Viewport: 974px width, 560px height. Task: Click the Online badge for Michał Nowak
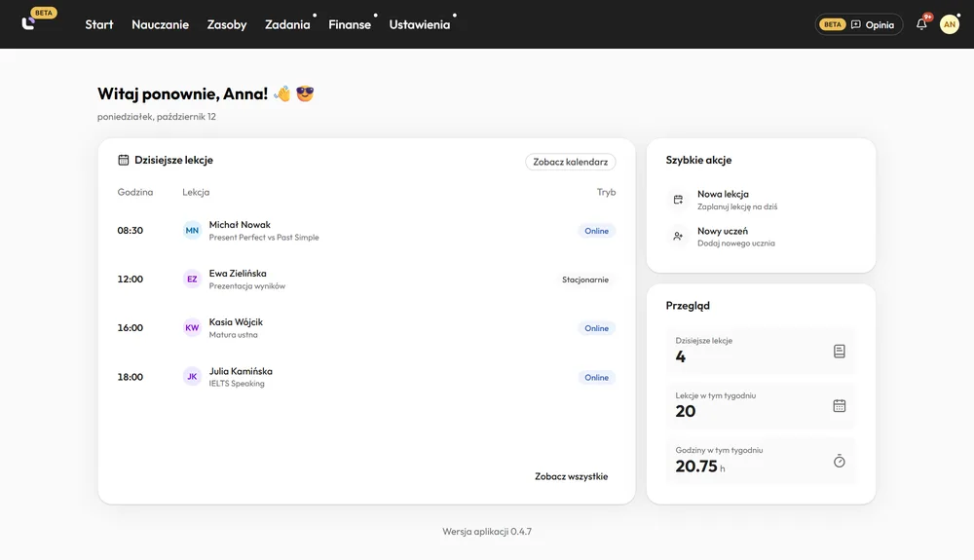[x=596, y=231]
